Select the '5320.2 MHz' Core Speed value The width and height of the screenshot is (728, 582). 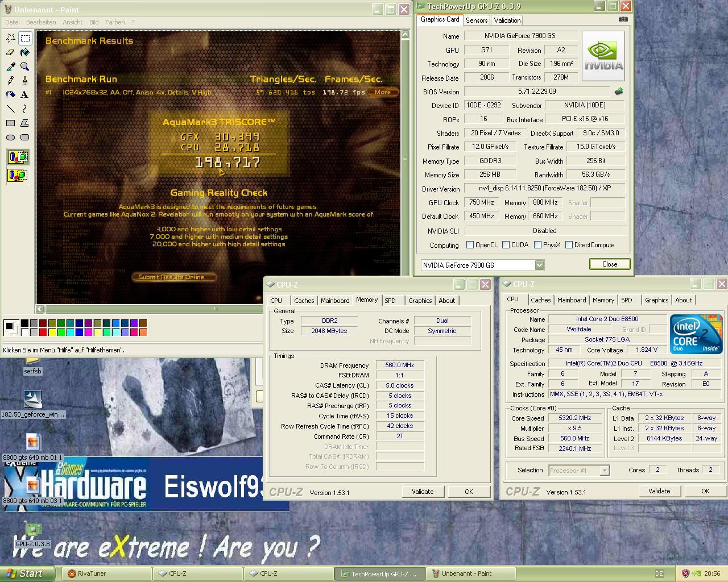tap(574, 418)
